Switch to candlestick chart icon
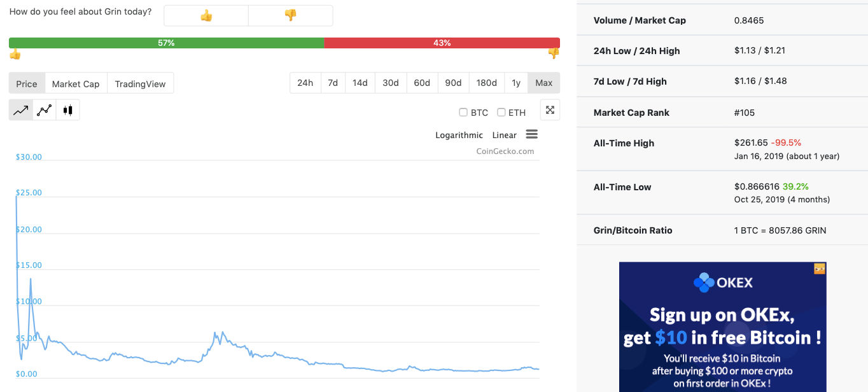 (x=67, y=110)
